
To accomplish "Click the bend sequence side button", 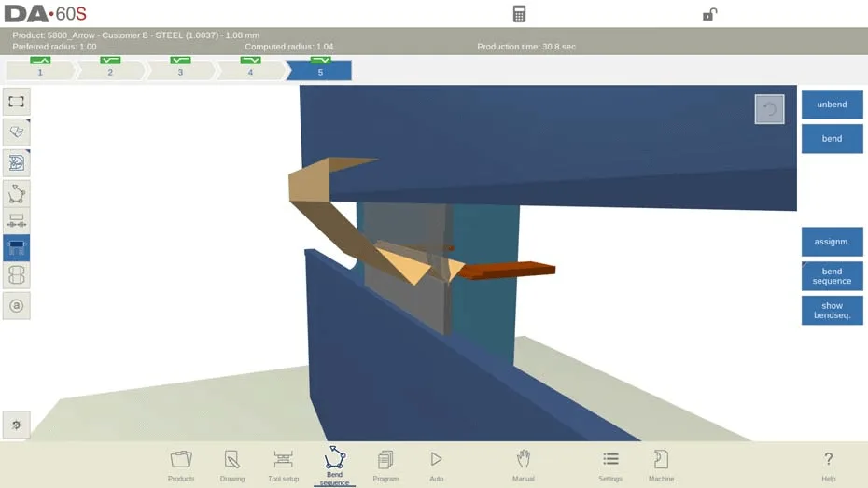I will pos(832,276).
